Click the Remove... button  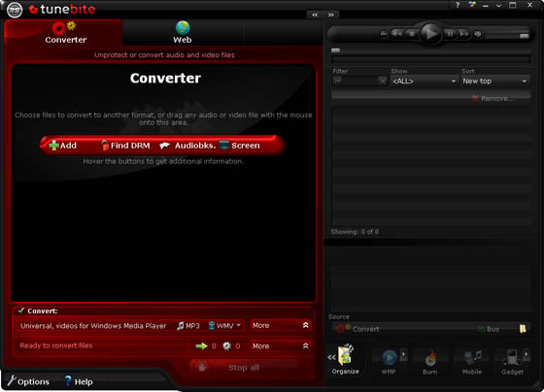coord(493,98)
